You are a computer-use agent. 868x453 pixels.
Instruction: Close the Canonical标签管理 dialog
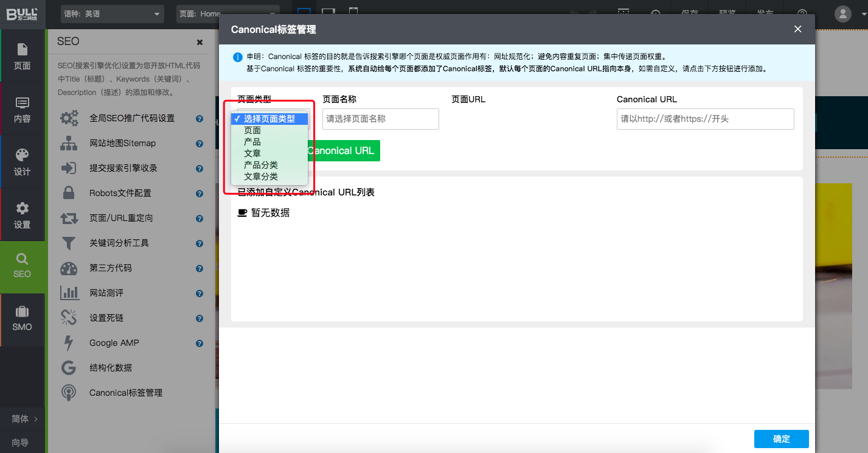click(797, 29)
